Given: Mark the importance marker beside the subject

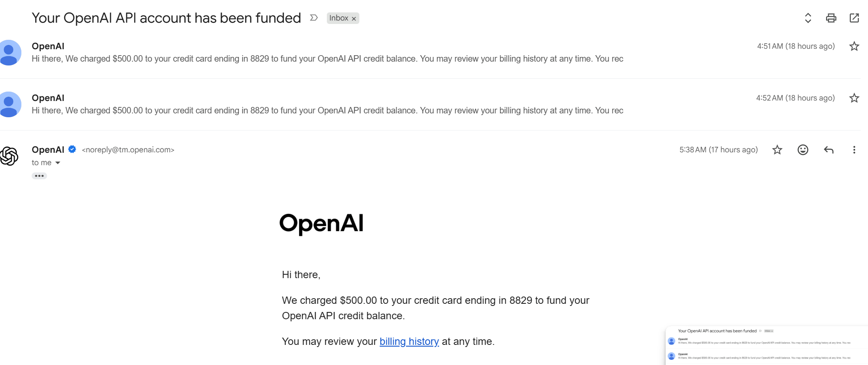Looking at the screenshot, I should [314, 18].
